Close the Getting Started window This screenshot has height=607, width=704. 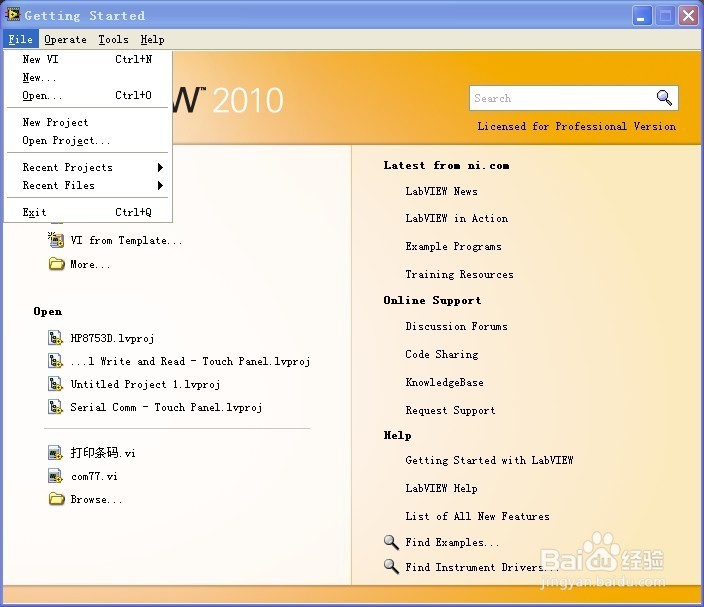click(688, 16)
